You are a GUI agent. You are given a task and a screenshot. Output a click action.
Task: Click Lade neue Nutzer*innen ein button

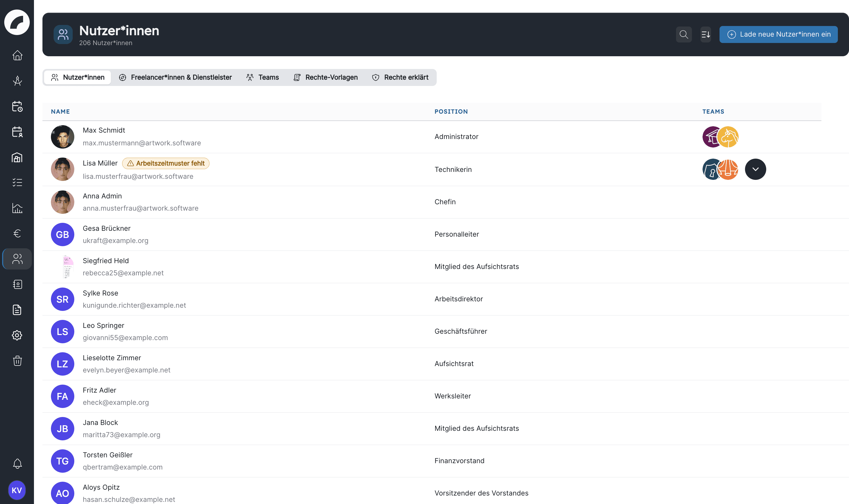778,34
